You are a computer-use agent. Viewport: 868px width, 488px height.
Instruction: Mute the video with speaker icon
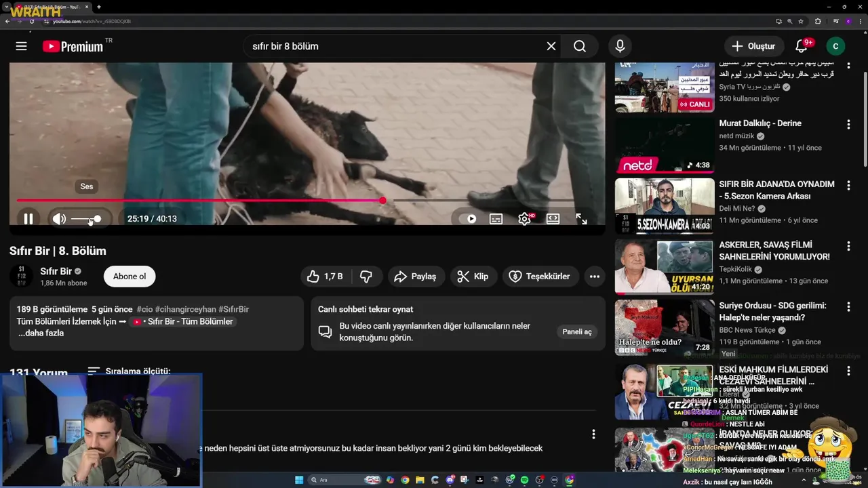60,219
